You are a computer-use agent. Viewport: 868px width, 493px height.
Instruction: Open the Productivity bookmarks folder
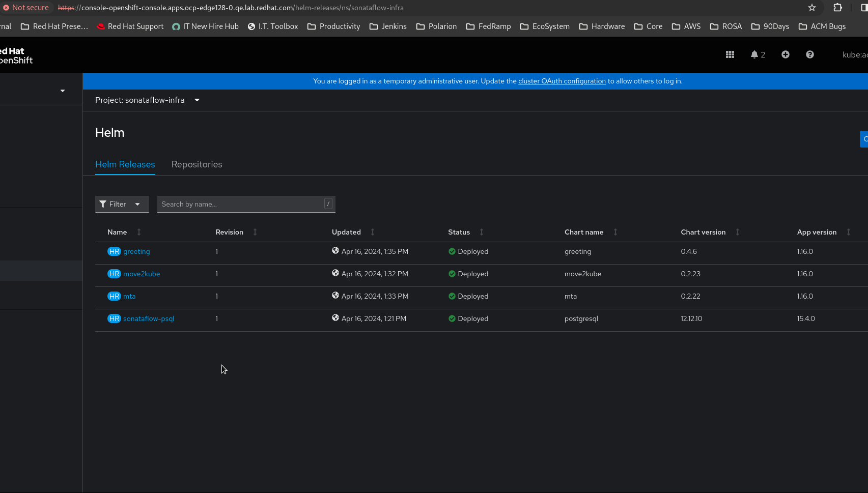333,26
